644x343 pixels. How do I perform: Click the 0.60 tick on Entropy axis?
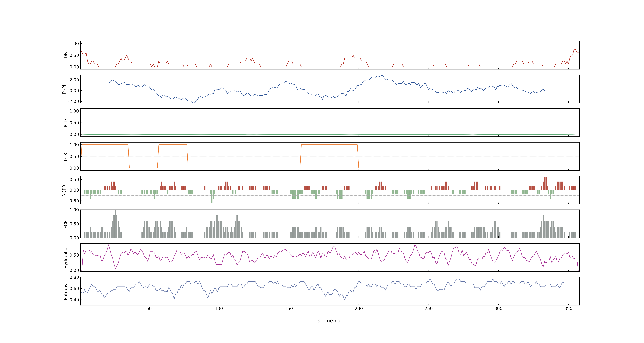tap(74, 288)
